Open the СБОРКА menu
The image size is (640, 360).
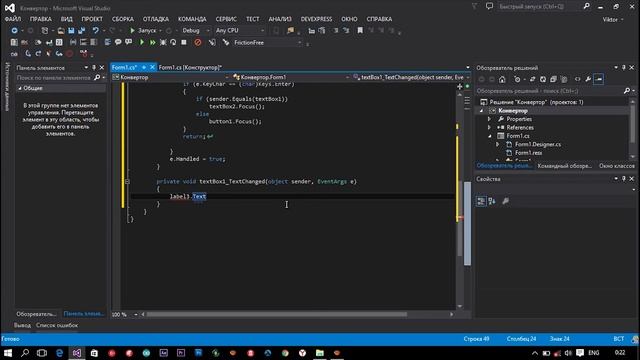click(123, 19)
